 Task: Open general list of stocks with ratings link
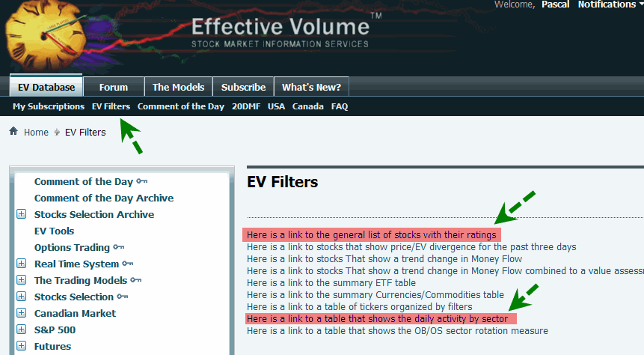click(371, 235)
